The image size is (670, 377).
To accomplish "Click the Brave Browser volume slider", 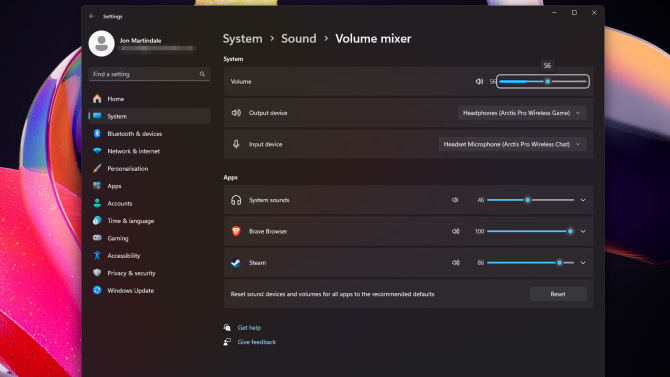I will click(530, 231).
